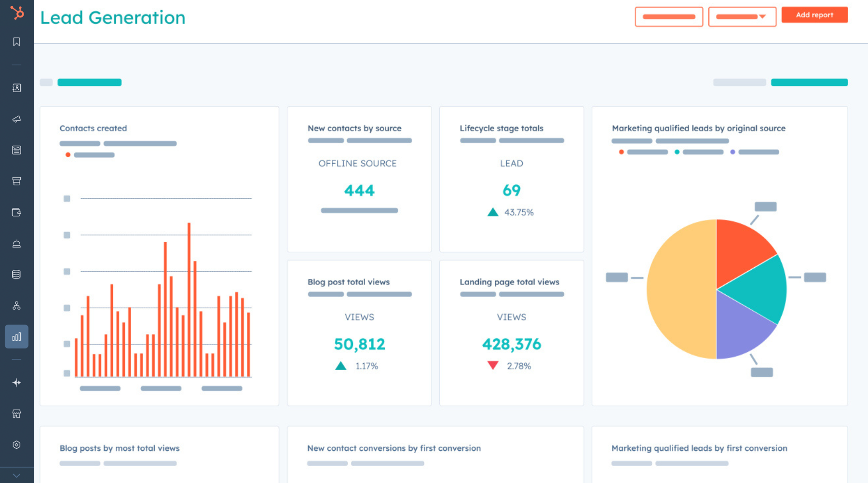Open Blog posts by most total views report
This screenshot has width=868, height=483.
click(x=120, y=448)
